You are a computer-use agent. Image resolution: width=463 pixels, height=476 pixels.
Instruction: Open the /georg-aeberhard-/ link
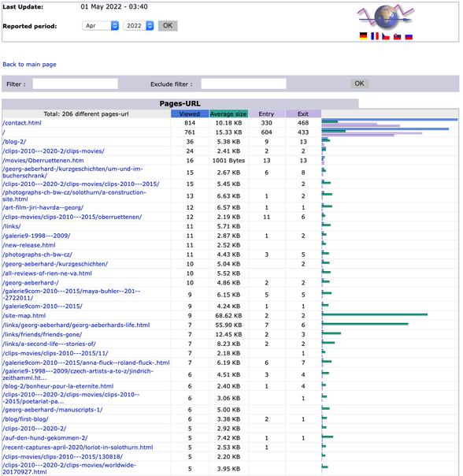[31, 283]
